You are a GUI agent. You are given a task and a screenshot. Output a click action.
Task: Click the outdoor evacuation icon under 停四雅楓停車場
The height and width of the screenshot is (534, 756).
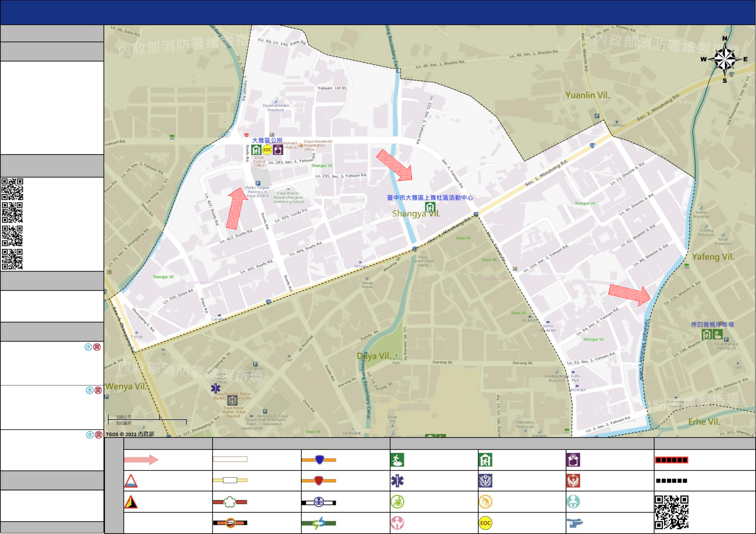(717, 334)
